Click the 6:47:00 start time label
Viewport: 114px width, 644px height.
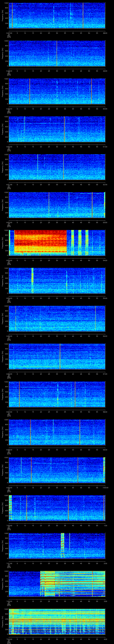[9, 33]
